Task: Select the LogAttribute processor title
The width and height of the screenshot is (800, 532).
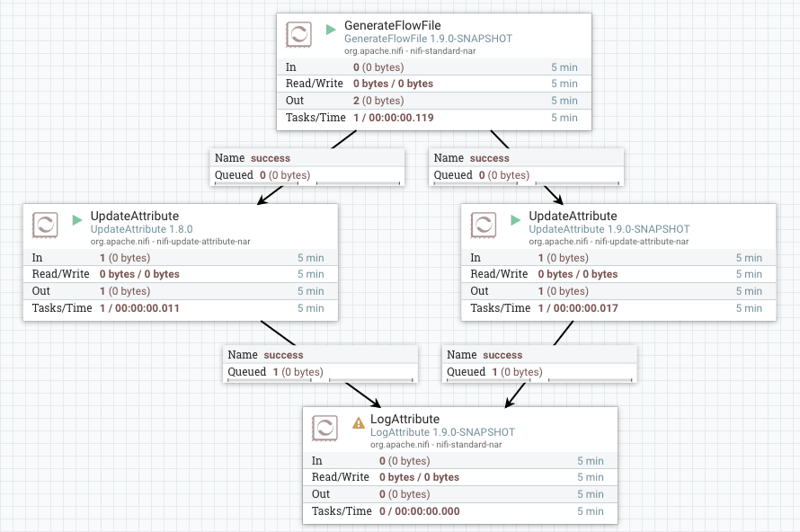Action: point(405,420)
